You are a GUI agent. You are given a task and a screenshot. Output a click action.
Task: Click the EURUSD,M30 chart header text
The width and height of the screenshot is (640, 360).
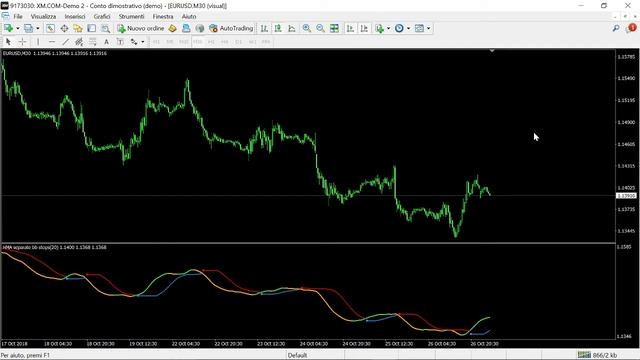55,53
